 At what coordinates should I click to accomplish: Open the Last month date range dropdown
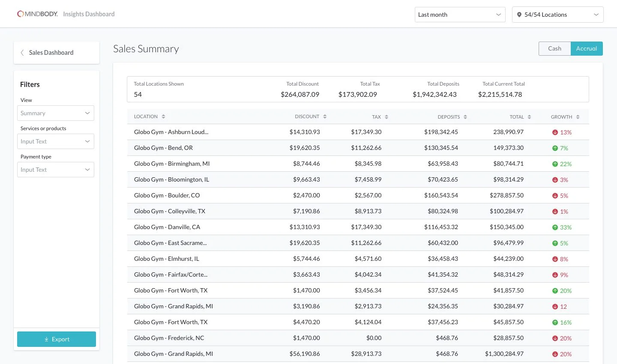[x=460, y=15]
